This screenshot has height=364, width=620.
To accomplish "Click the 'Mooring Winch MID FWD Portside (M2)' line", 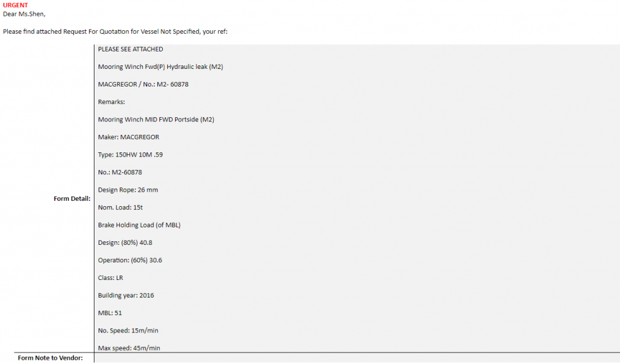I will point(156,120).
